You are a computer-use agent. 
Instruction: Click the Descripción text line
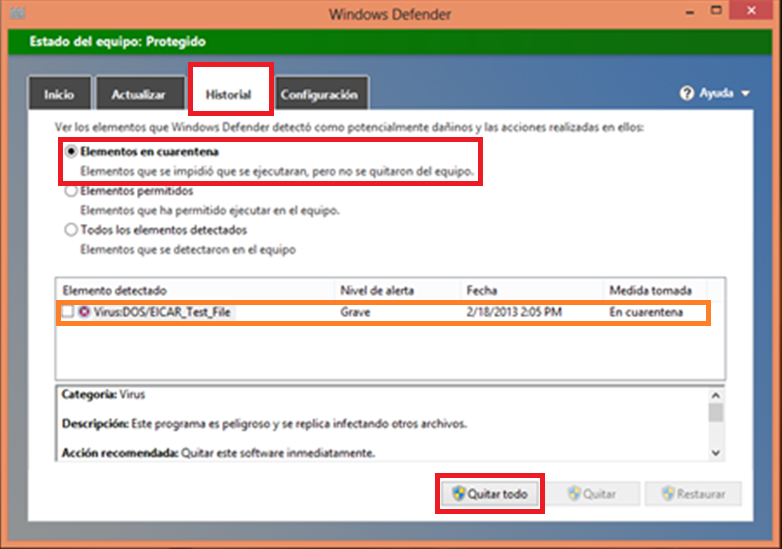click(264, 424)
